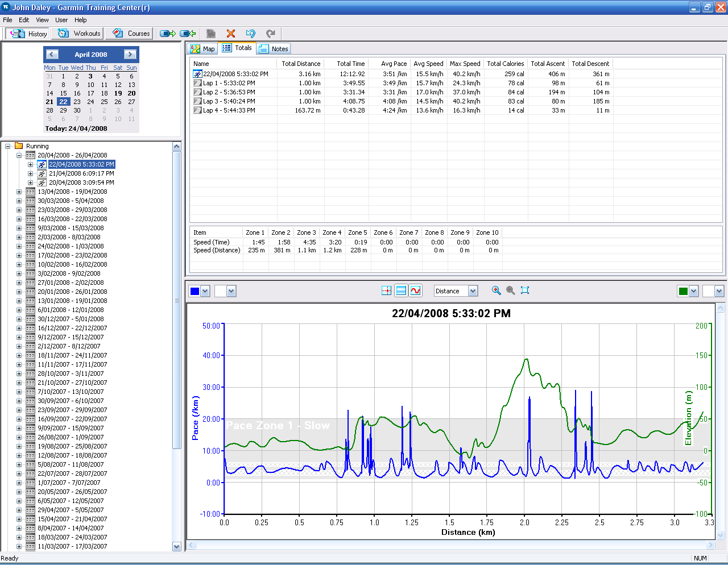
Task: Toggle the chart crosshair cursor button
Action: coord(386,291)
